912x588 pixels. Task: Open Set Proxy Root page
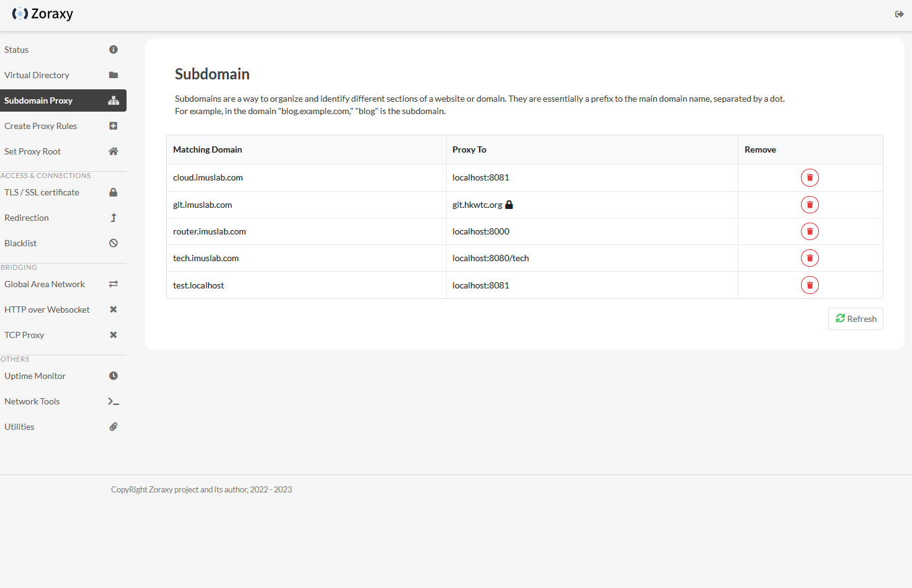click(x=63, y=151)
